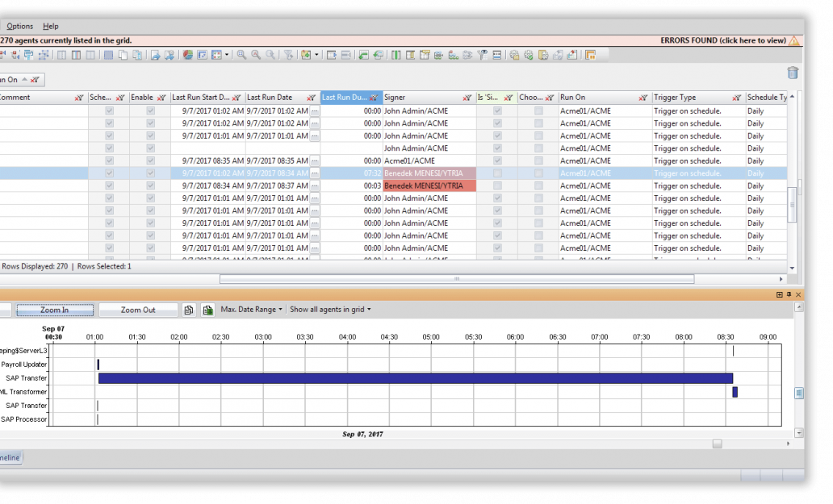Screen dimensions: 833x504
Task: Click the pie chart toolbar icon
Action: click(x=187, y=55)
